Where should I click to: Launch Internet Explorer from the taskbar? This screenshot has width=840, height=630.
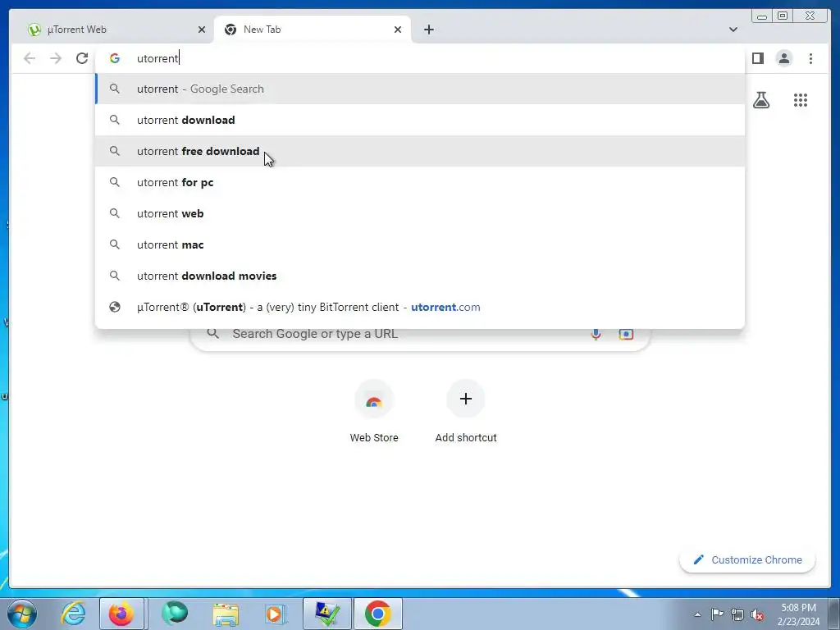click(74, 614)
